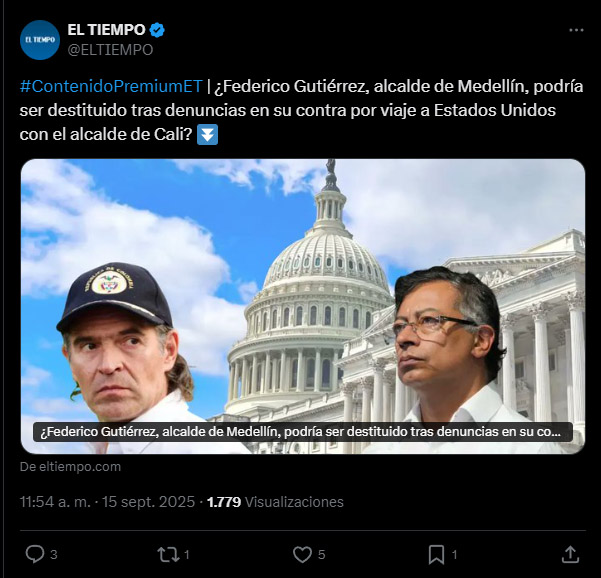The height and width of the screenshot is (578, 601).
Task: Click the EL TIEMPO account name
Action: coord(107,30)
